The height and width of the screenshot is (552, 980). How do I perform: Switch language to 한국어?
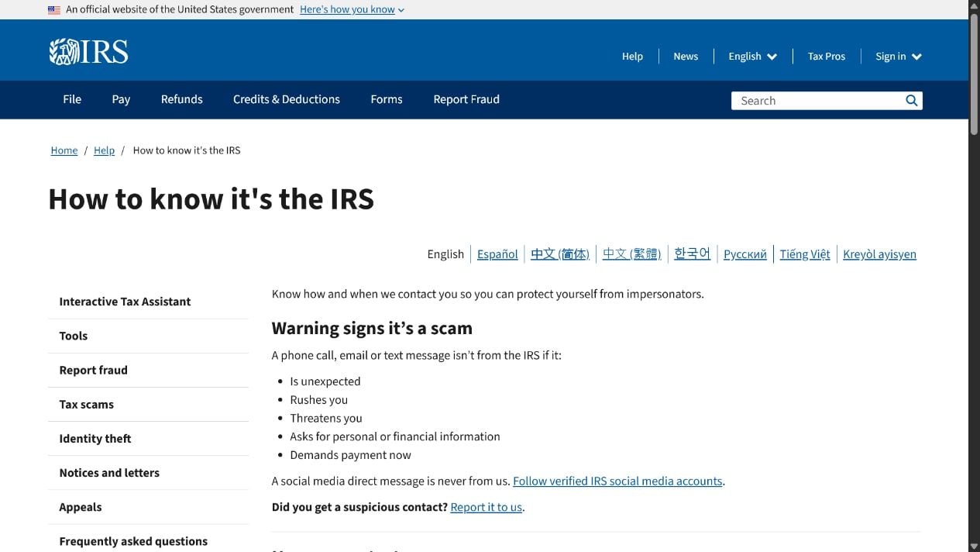tap(692, 254)
